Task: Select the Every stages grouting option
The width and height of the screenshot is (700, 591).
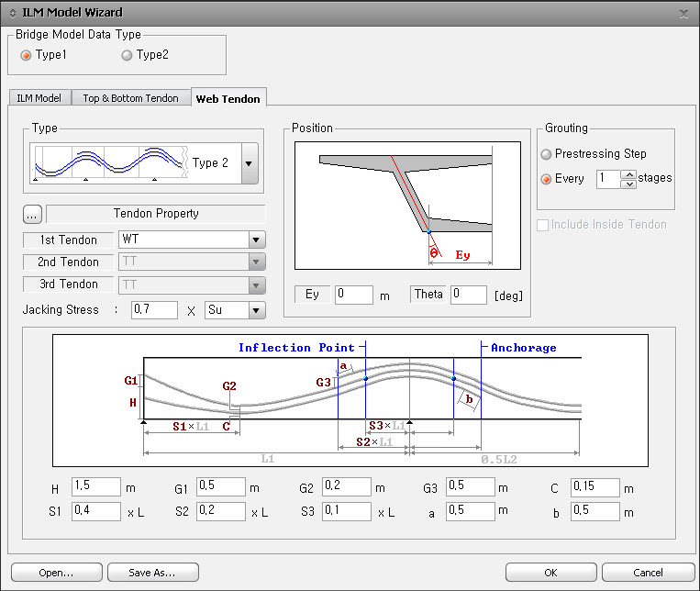Action: pos(548,179)
